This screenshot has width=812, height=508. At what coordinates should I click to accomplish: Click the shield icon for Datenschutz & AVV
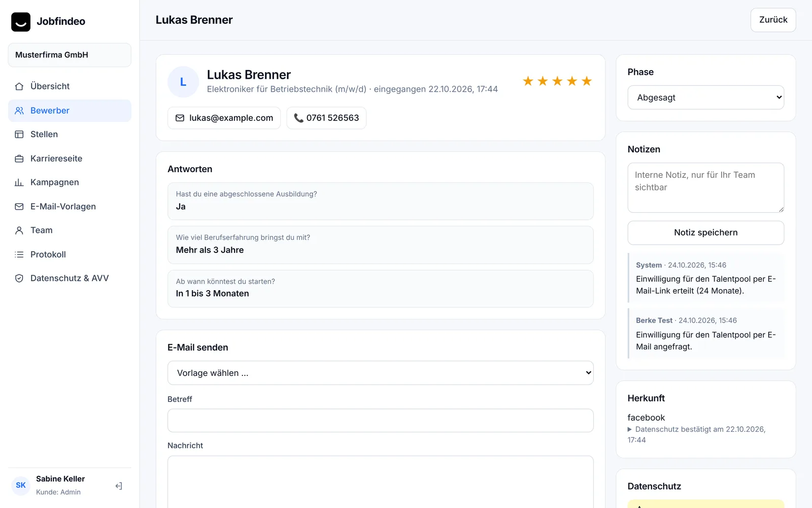19,278
